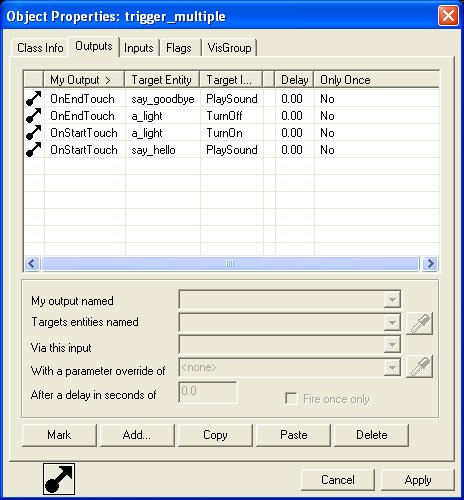Image resolution: width=464 pixels, height=500 pixels.
Task: Click the eyedropper beside parameter override field
Action: [x=419, y=367]
